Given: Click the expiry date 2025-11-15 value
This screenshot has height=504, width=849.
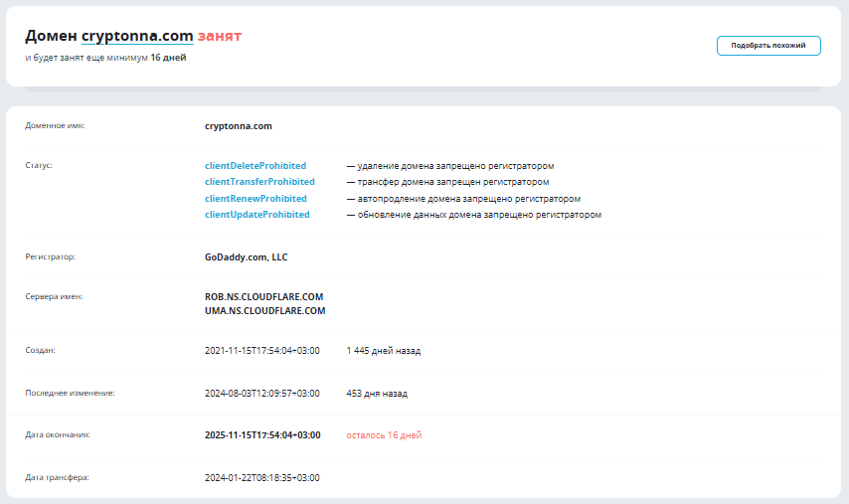Looking at the screenshot, I should pyautogui.click(x=262, y=435).
